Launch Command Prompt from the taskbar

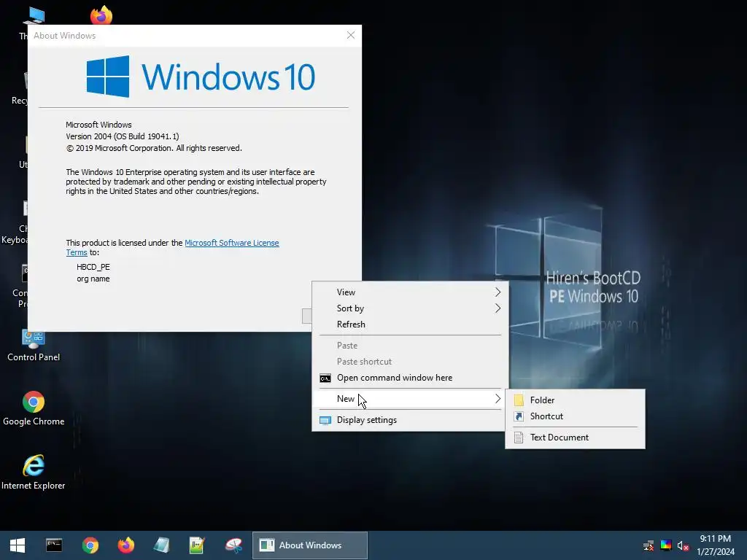(54, 545)
